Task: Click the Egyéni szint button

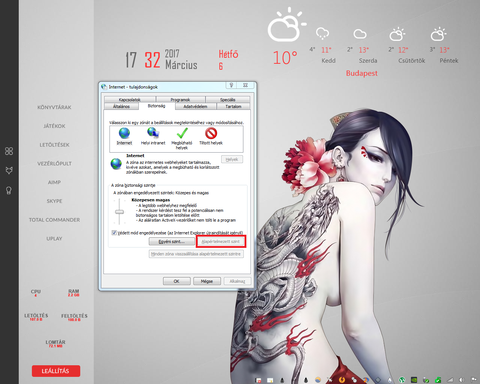Action: coord(172,241)
